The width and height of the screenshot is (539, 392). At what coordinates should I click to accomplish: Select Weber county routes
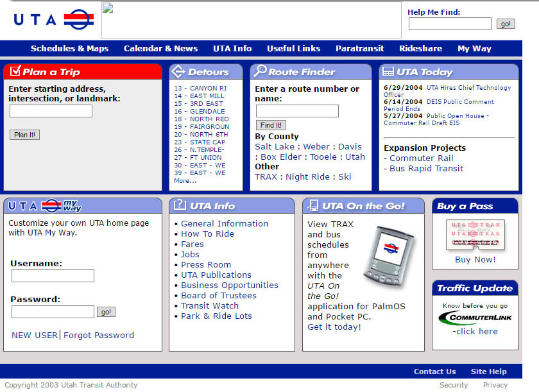(x=316, y=147)
